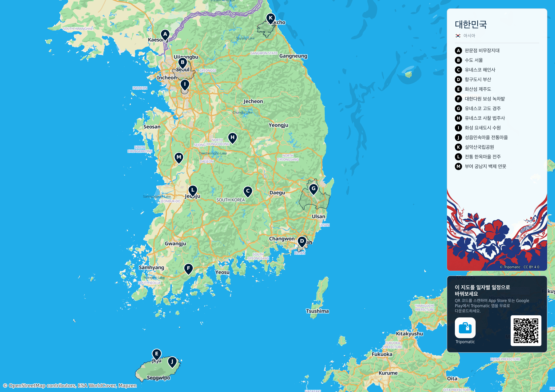
Task: Select map pin C near Daegu
Action: 248,192
